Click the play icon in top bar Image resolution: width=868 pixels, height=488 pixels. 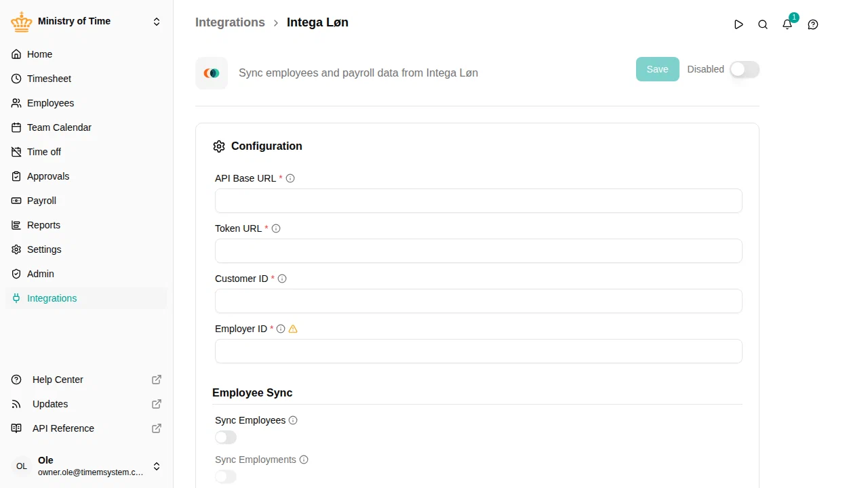pos(738,24)
